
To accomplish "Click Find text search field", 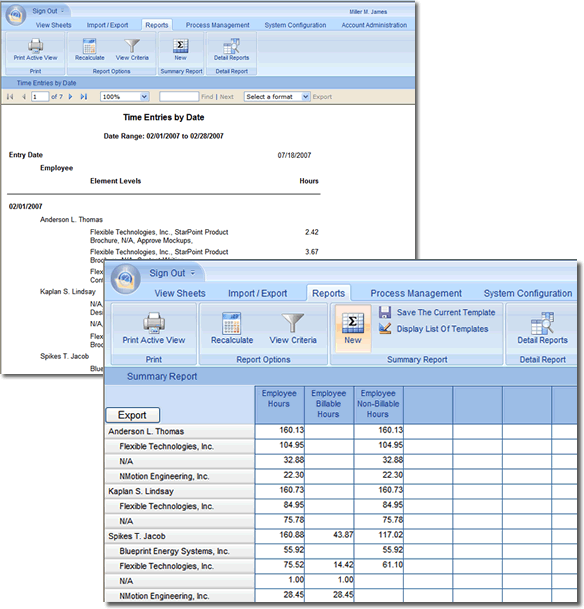I will pyautogui.click(x=179, y=97).
